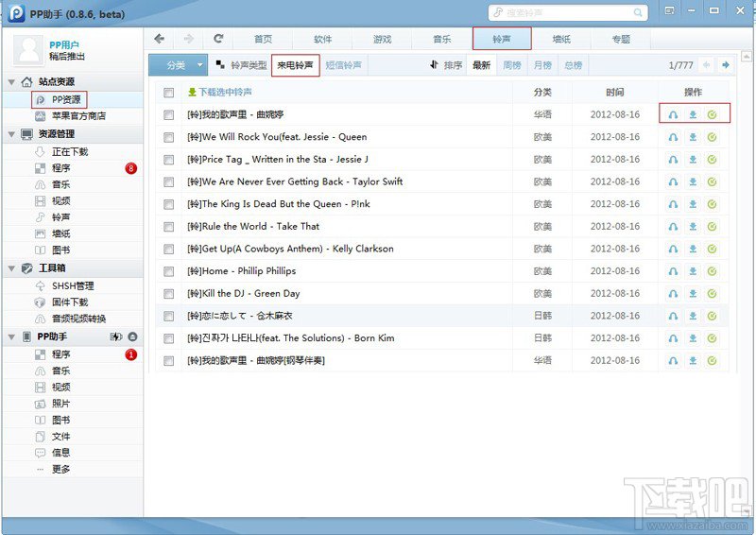Open 音乐 tab
This screenshot has height=535, width=756.
click(x=441, y=39)
